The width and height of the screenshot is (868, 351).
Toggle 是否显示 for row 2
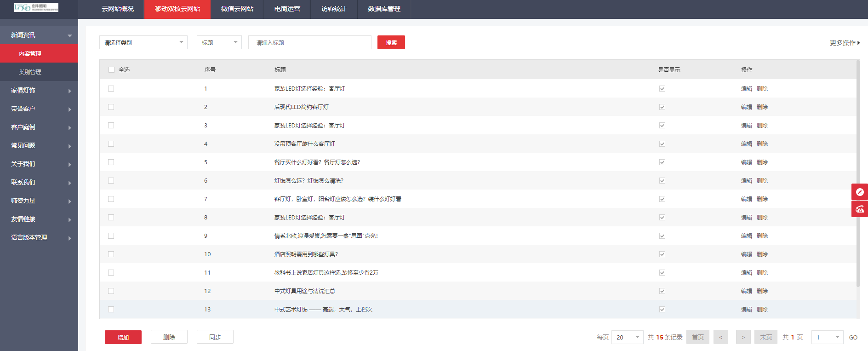(662, 107)
